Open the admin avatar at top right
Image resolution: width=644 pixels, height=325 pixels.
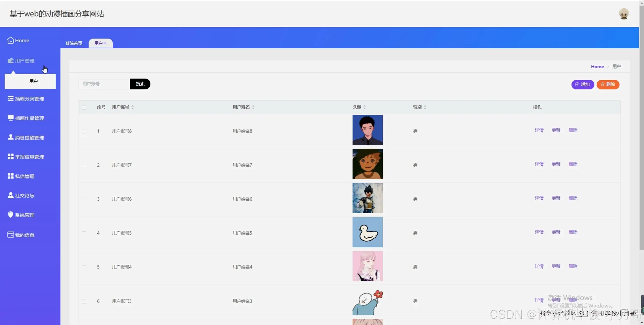click(624, 14)
